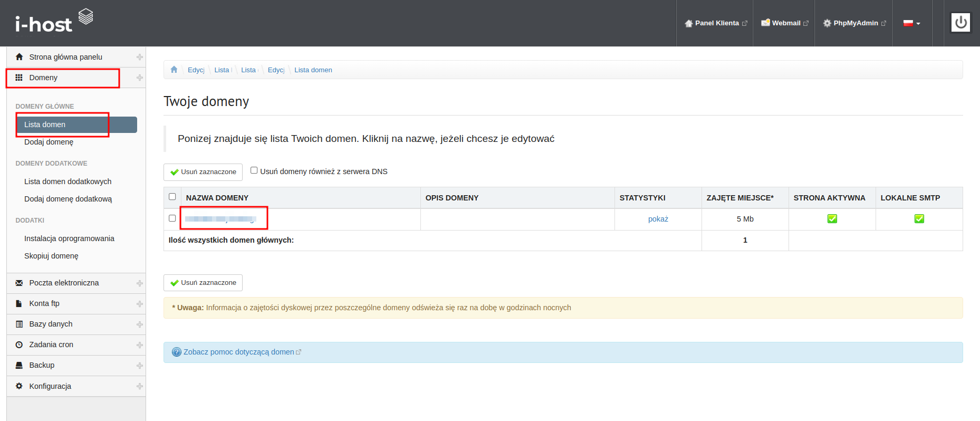This screenshot has width=980, height=421.
Task: Click the Konfiguracja gear icon
Action: [19, 386]
